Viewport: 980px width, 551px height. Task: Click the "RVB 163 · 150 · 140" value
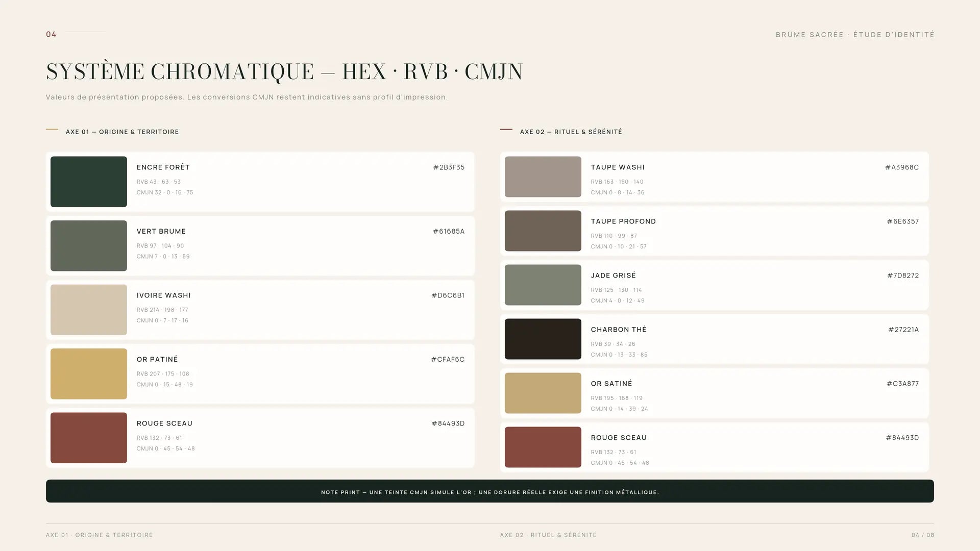[x=617, y=182]
